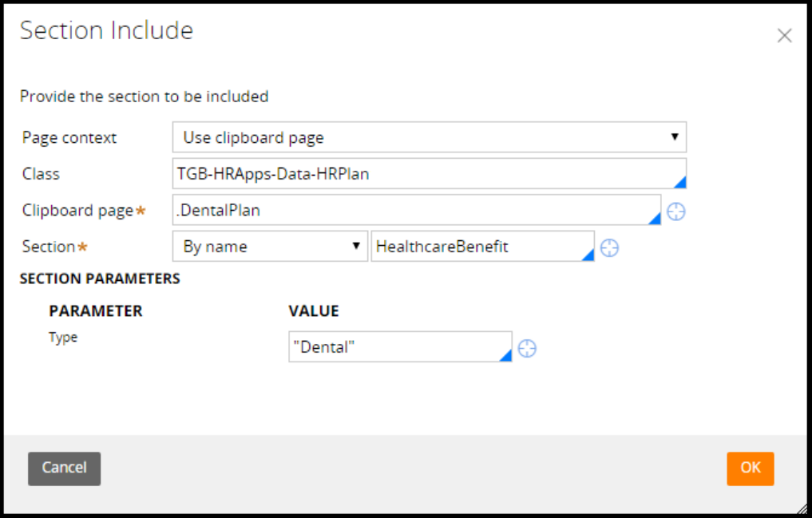The image size is (812, 518).
Task: Edit the HealthcareBenefit section name field
Action: click(477, 247)
